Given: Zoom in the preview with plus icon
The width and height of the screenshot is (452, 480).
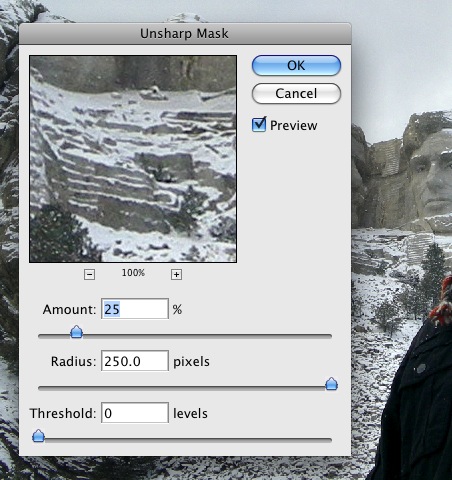Looking at the screenshot, I should pos(176,275).
